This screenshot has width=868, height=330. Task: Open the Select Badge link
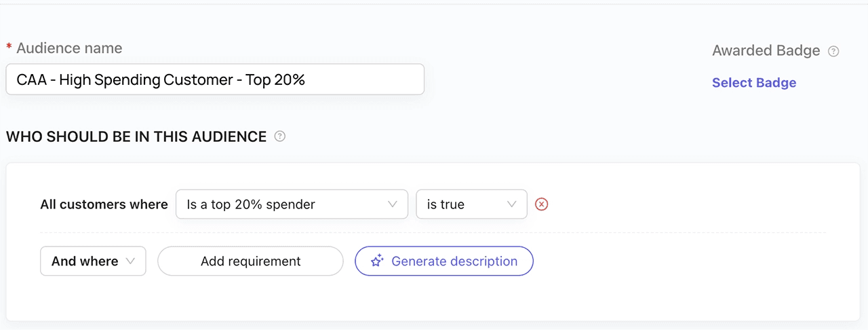click(x=753, y=83)
